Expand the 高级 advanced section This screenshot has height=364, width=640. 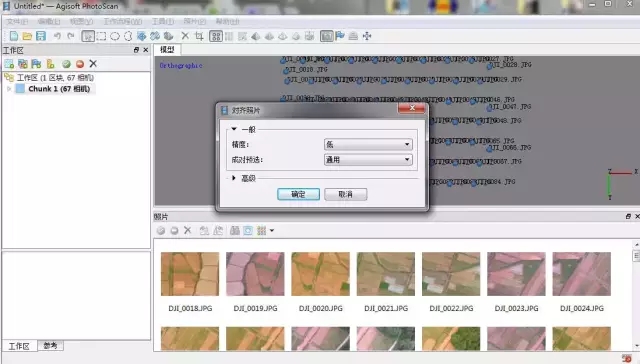tap(234, 178)
